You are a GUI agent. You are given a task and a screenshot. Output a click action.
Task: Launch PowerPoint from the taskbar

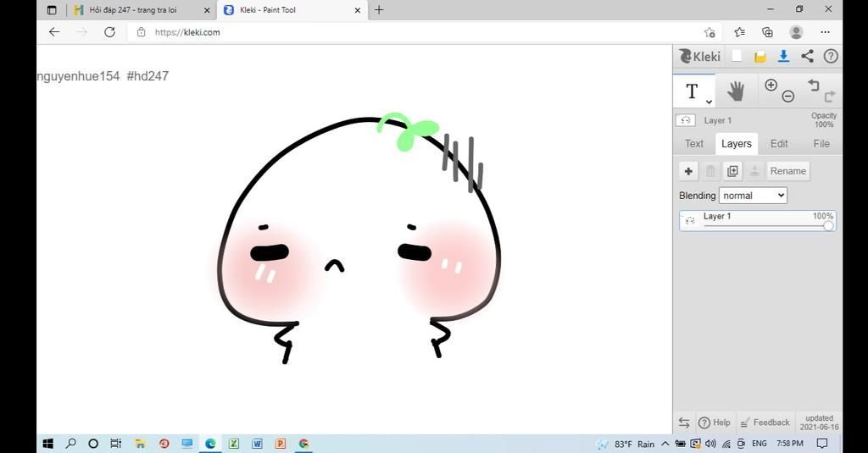tap(281, 444)
